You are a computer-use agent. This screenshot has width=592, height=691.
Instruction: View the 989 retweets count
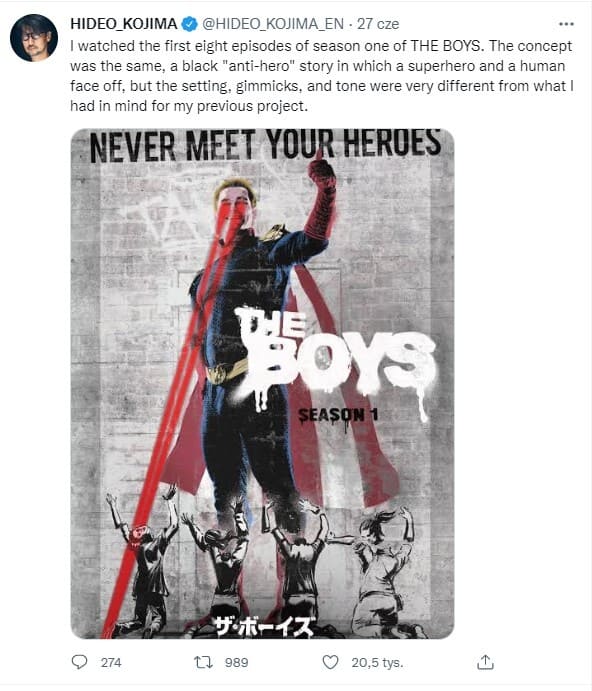coord(237,662)
